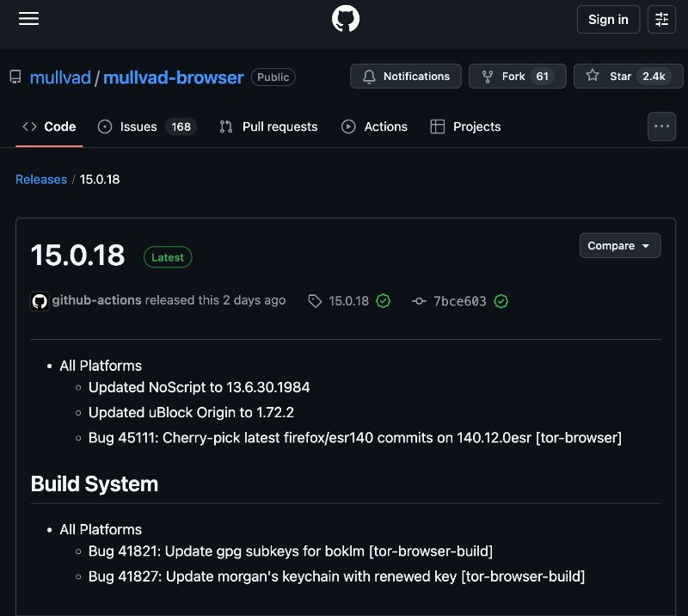
Task: Click the Actions play-circle icon
Action: pos(348,126)
